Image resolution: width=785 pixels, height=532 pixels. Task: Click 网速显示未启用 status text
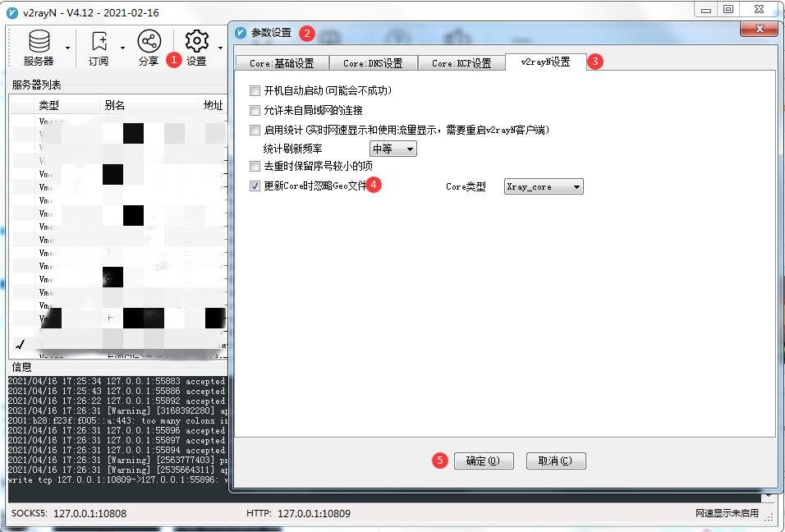(x=727, y=513)
